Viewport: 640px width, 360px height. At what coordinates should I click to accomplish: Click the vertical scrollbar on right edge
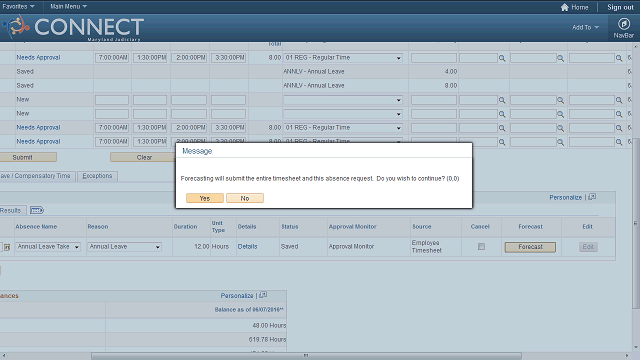pyautogui.click(x=636, y=224)
